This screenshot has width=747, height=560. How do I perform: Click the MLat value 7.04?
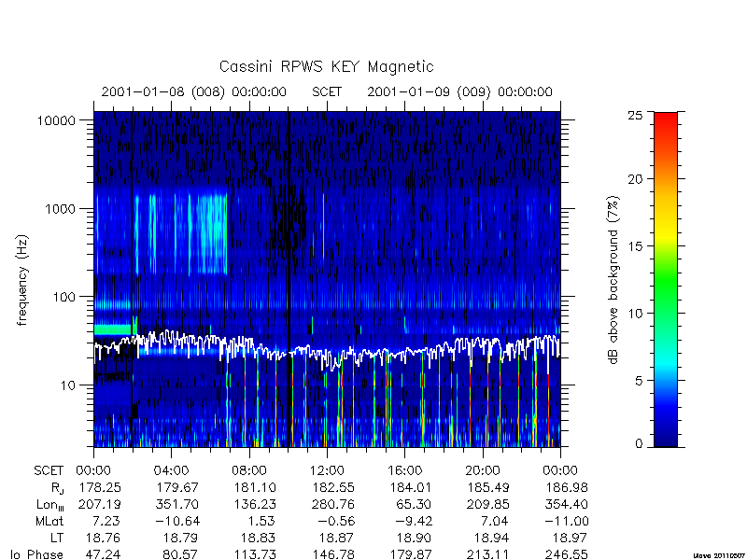[x=496, y=522]
